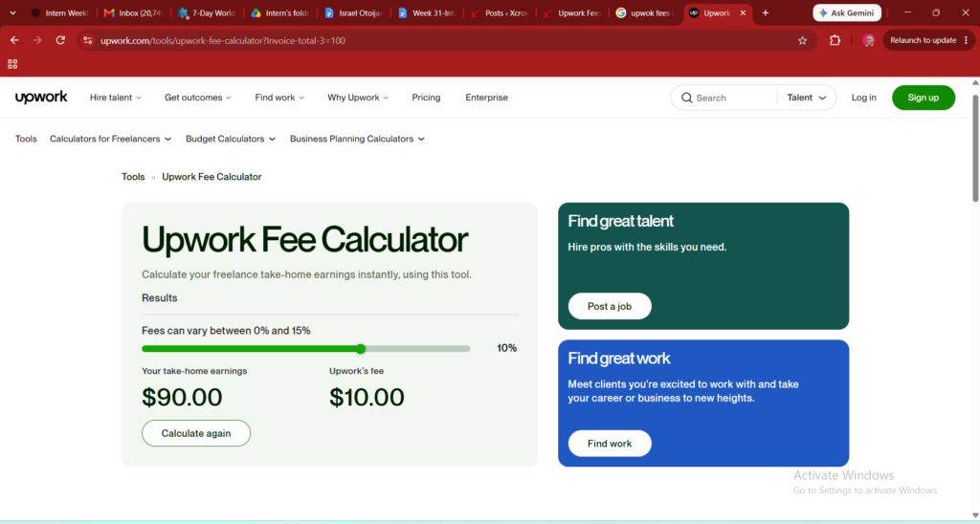Image resolution: width=980 pixels, height=524 pixels.
Task: Close the active Upwork tab
Action: click(743, 12)
